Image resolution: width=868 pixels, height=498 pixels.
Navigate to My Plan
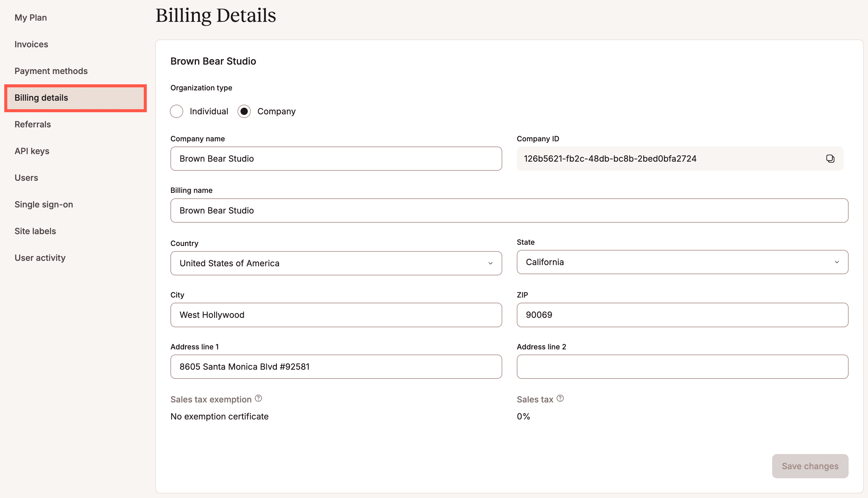(x=30, y=18)
